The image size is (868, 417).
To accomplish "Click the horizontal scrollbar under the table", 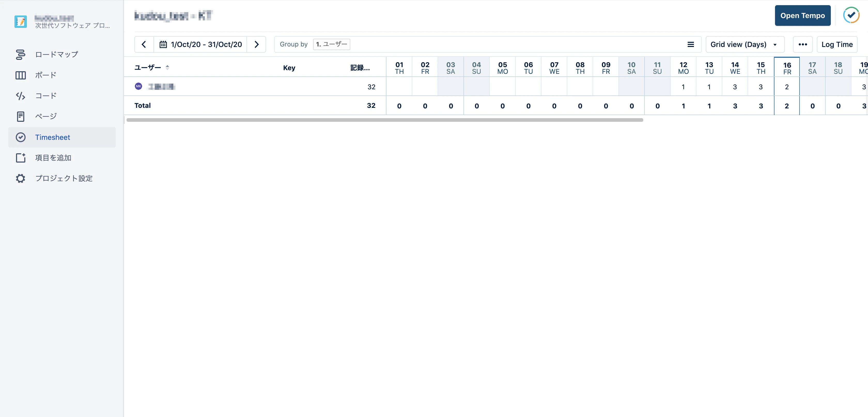I will click(x=385, y=120).
